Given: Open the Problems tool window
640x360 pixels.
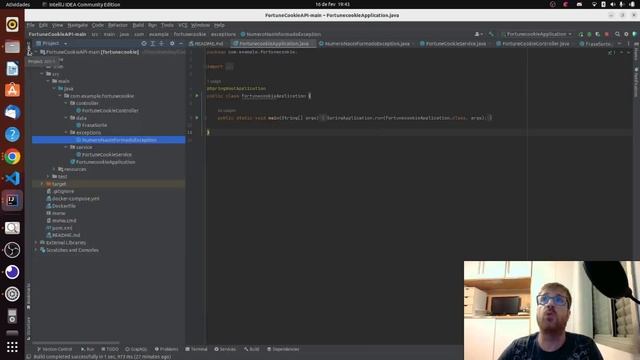Looking at the screenshot, I should tap(166, 349).
